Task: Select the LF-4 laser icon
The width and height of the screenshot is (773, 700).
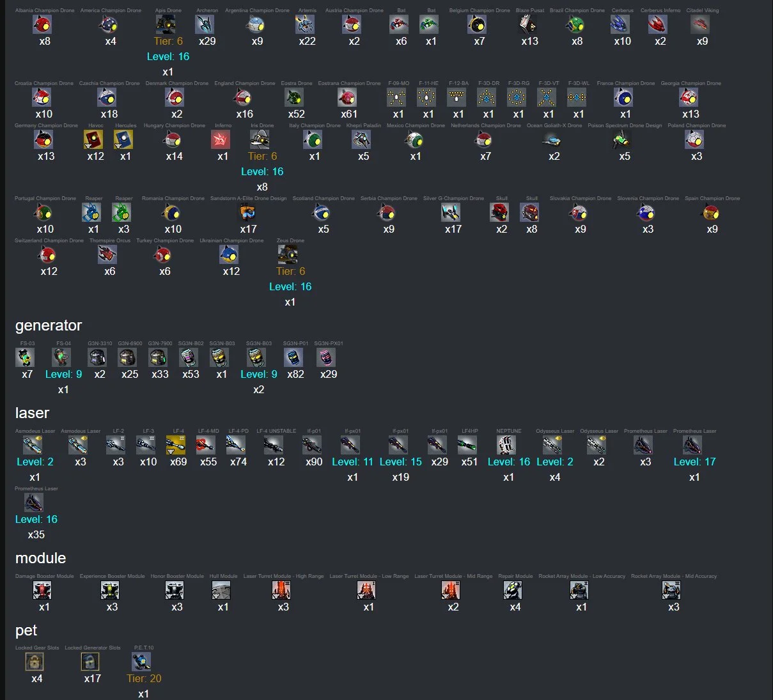Action: click(x=176, y=445)
